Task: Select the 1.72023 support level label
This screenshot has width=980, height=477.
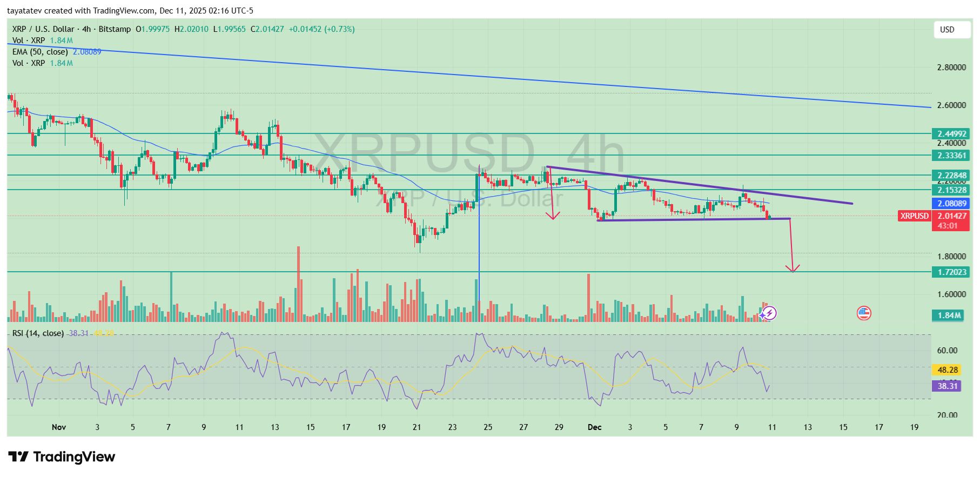Action: tap(951, 272)
